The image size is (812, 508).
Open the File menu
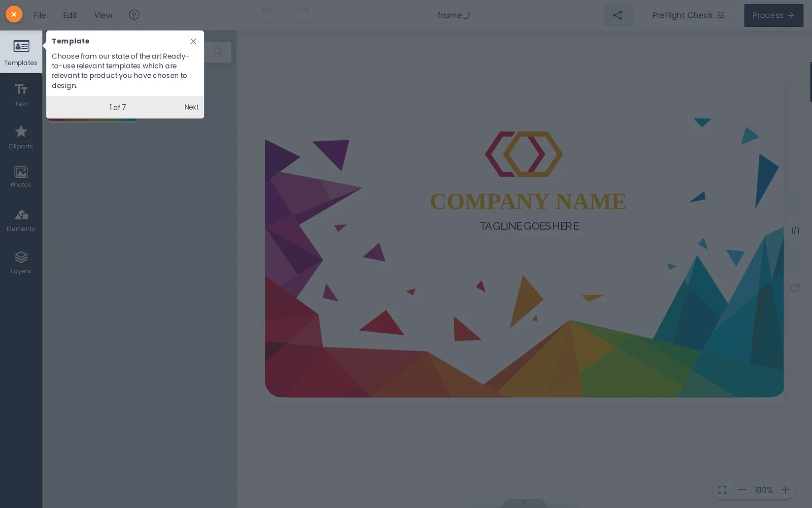tap(40, 15)
